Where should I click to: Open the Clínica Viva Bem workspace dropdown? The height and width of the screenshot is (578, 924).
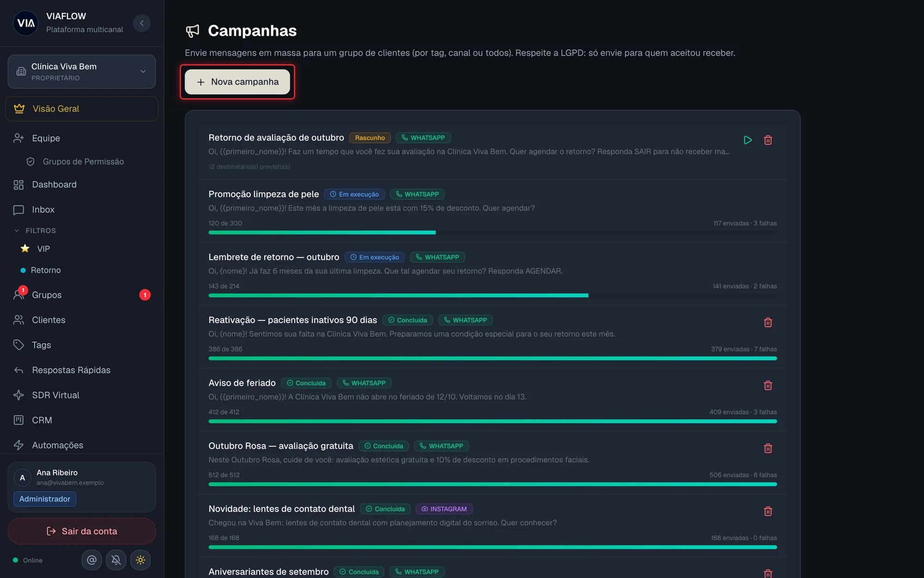click(x=82, y=72)
